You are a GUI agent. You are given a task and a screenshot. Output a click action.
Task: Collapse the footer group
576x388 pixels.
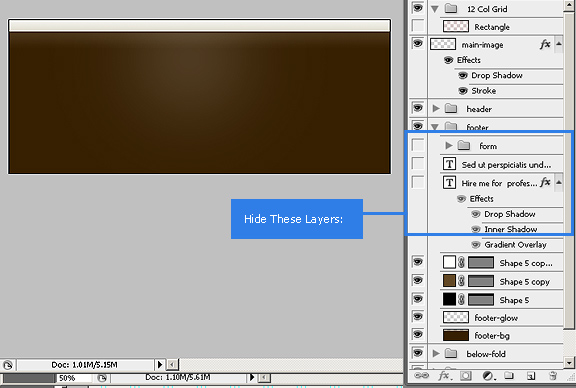pyautogui.click(x=435, y=127)
